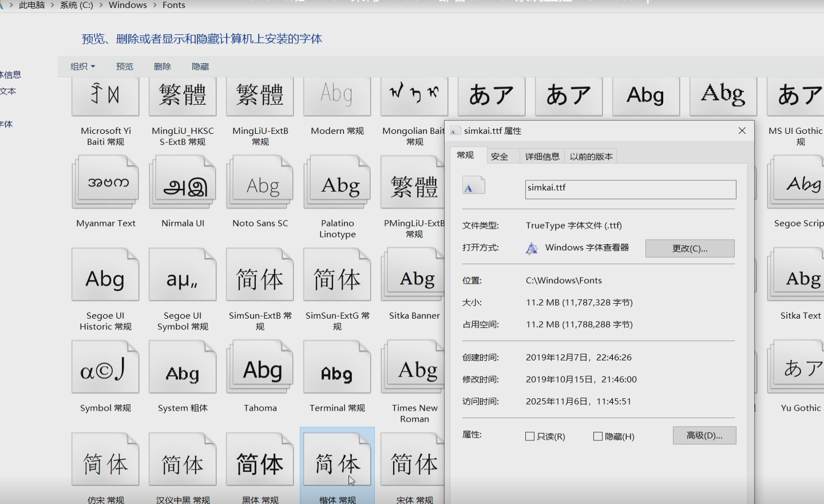Expand the breadcrumb chevron before 此电脑
Viewport: 824px width, 504px height.
click(x=11, y=5)
